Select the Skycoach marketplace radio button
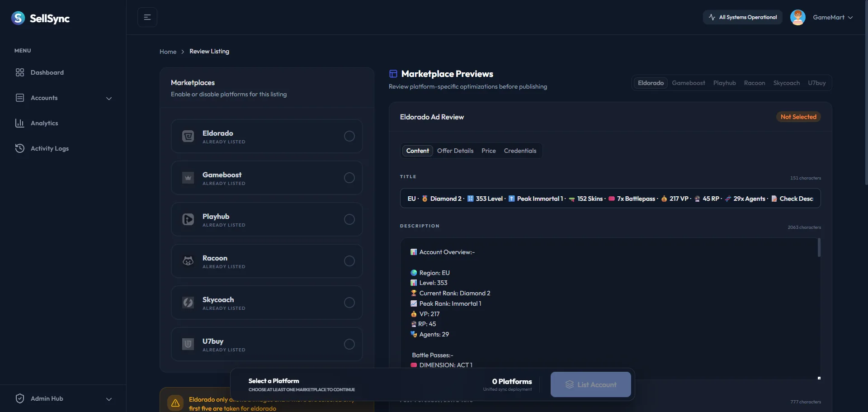The image size is (868, 412). [x=349, y=303]
